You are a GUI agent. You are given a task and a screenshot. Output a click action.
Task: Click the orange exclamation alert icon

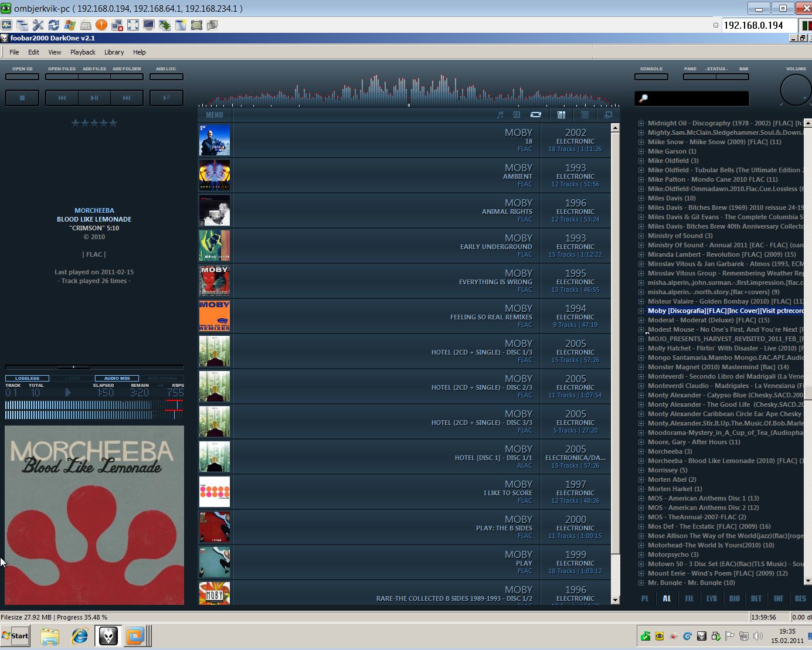101,25
